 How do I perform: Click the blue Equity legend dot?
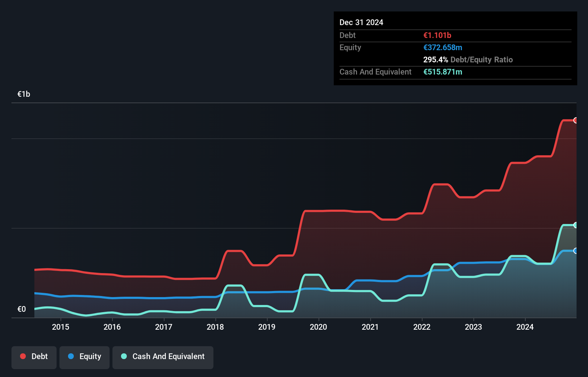[71, 356]
